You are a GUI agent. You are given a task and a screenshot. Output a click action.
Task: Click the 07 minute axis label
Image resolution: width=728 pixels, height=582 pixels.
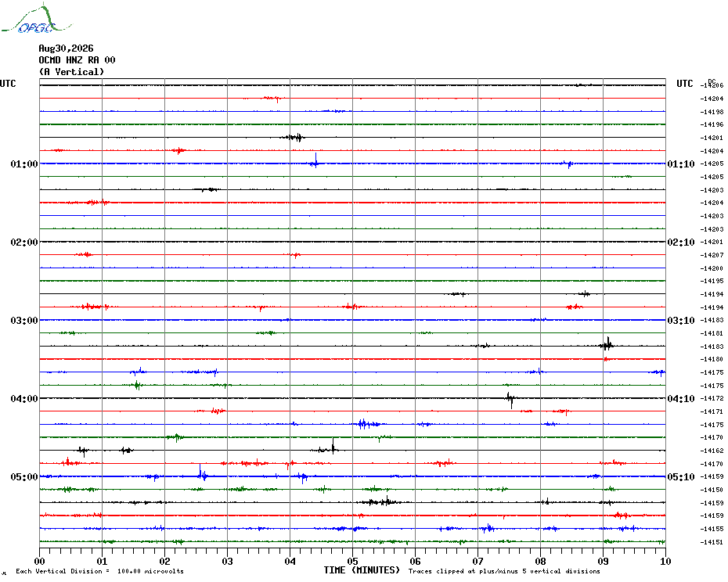[478, 561]
